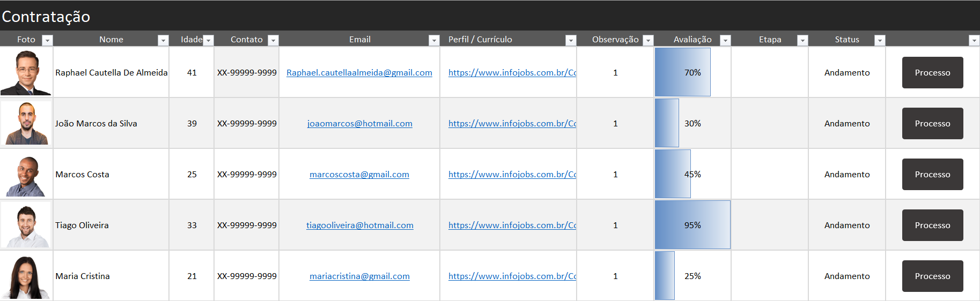
Task: Expand the Idade filter dropdown
Action: click(209, 40)
